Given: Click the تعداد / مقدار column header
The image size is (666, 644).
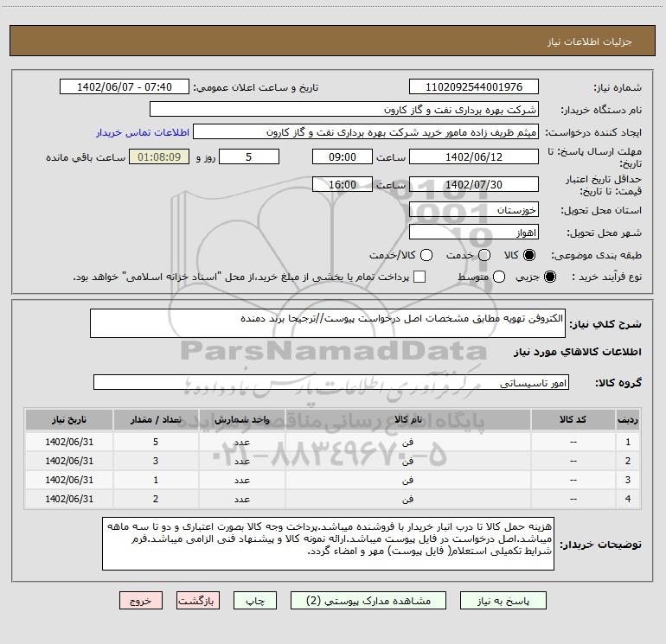Looking at the screenshot, I should (x=156, y=419).
